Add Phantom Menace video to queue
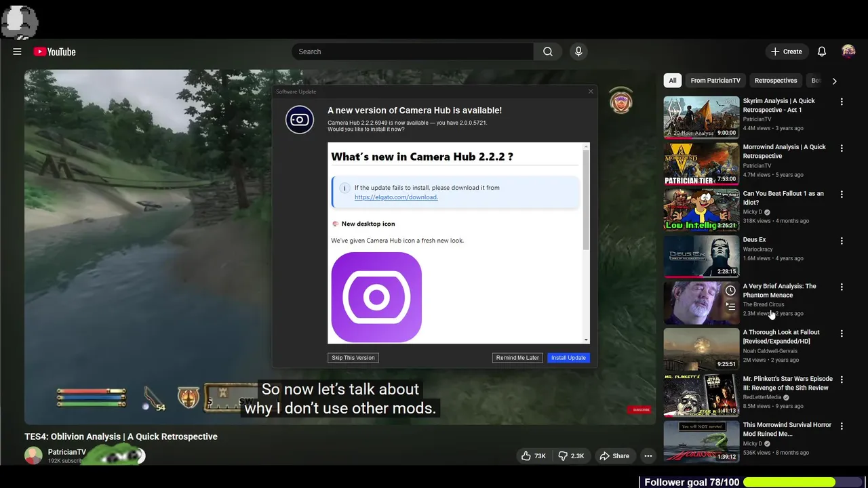This screenshot has width=868, height=488. tap(730, 306)
